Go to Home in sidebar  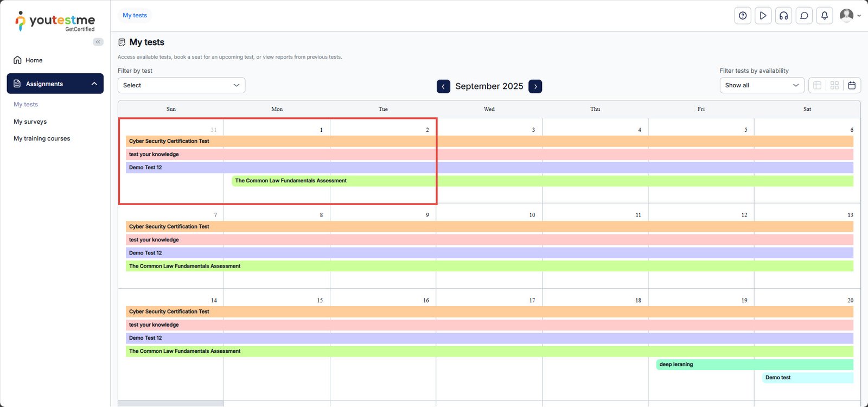[34, 60]
